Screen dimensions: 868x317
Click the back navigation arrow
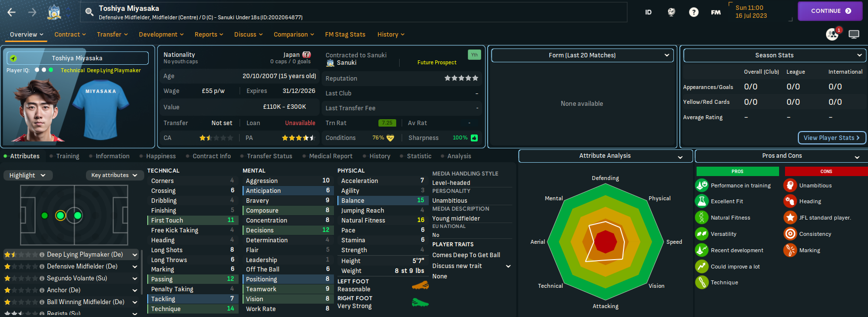11,12
